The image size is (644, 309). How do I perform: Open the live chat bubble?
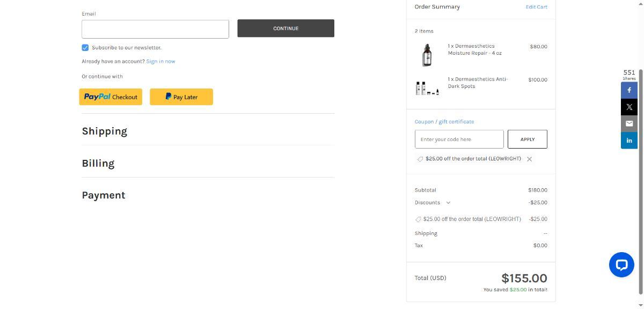[x=621, y=264]
